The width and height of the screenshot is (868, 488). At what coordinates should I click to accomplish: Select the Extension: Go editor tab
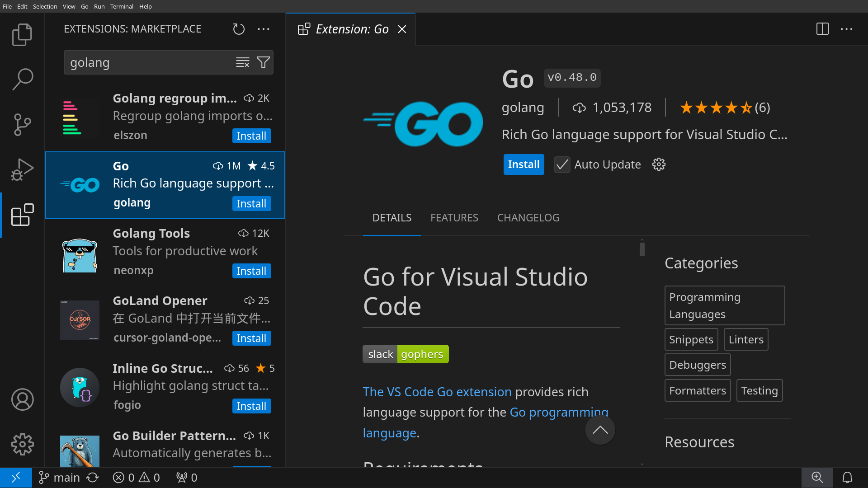[x=350, y=29]
